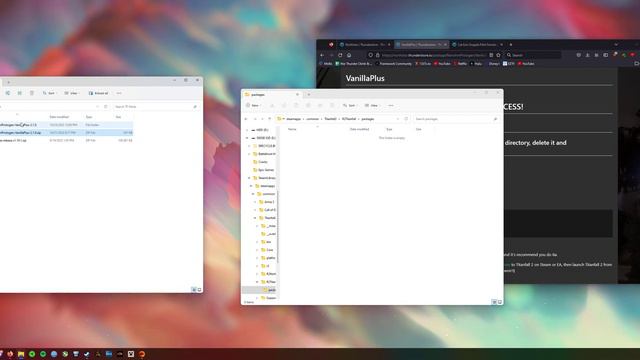
Task: Select the bin folder in navigation tree
Action: point(266,242)
